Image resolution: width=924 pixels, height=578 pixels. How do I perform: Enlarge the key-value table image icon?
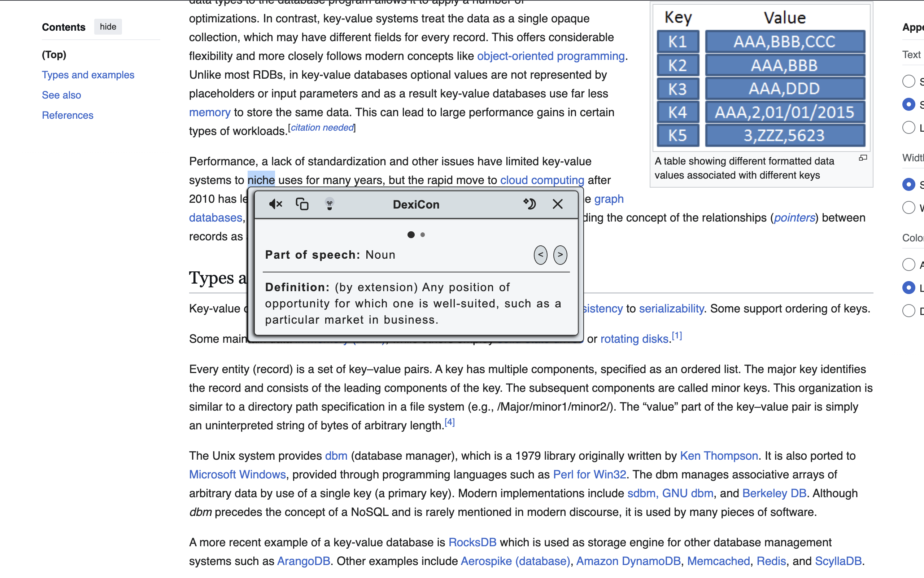pos(863,158)
